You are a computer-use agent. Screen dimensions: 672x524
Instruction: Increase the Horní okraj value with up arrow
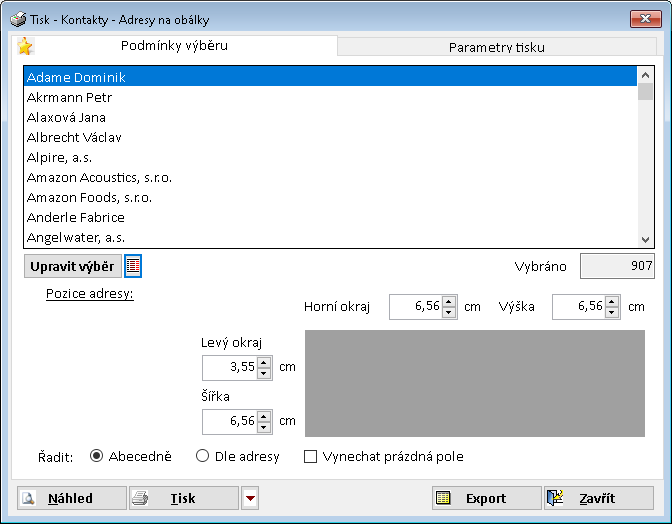point(449,302)
